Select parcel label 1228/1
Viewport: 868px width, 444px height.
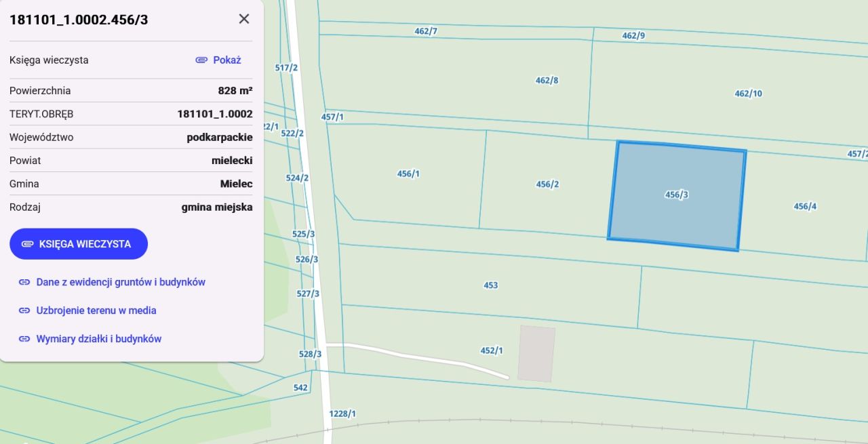click(x=342, y=413)
